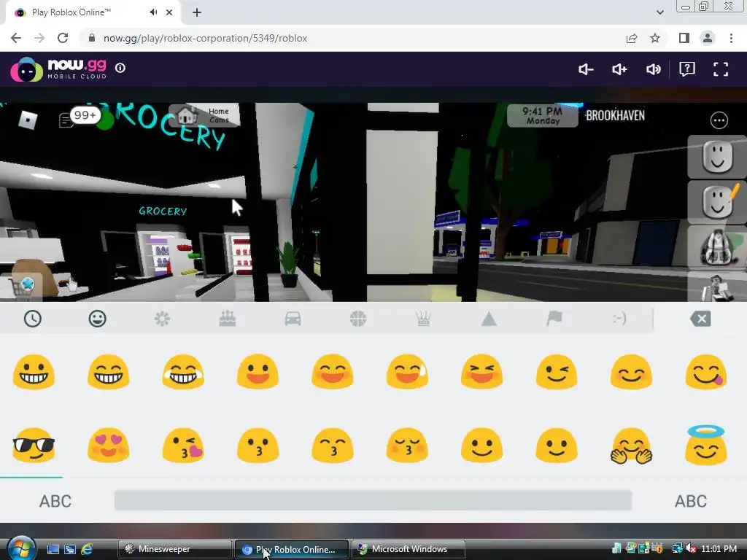Open the text emoticons :-) tab
The image size is (747, 560).
[619, 319]
